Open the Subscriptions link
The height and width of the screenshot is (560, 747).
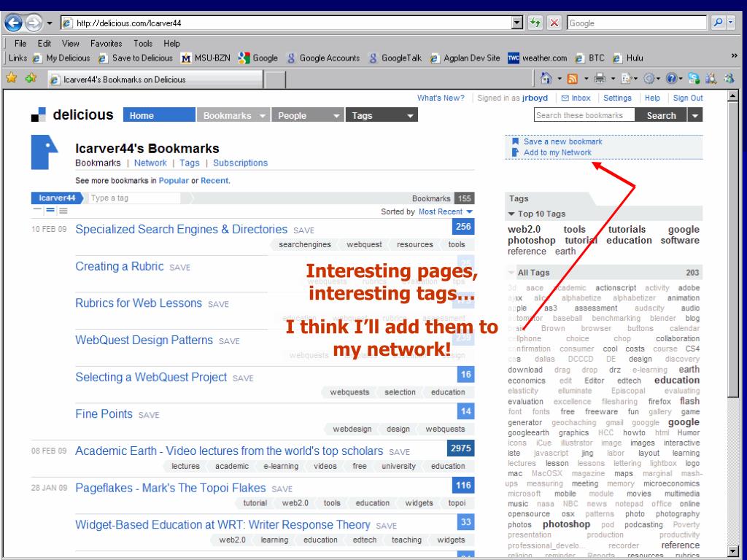tap(240, 163)
